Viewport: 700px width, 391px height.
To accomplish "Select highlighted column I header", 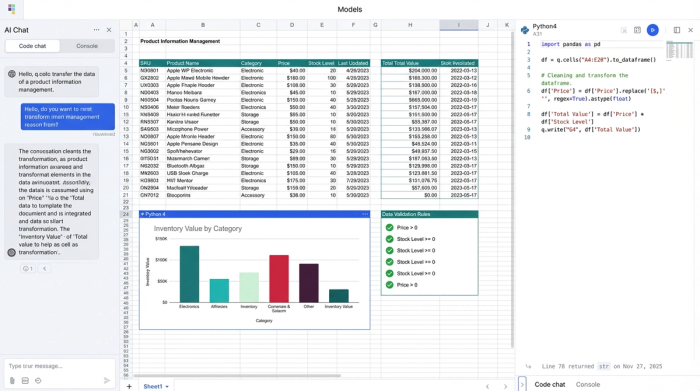I will (x=458, y=25).
